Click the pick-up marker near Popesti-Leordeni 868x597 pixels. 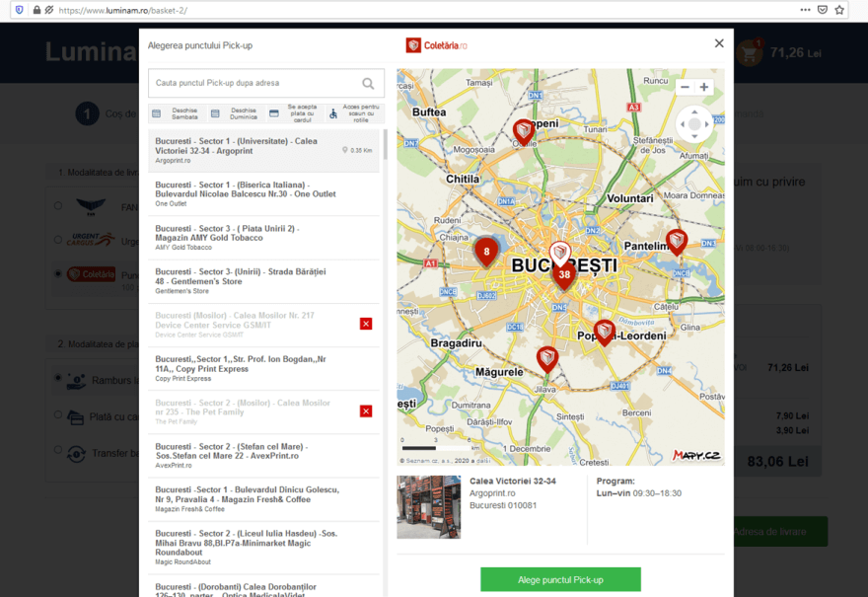point(605,333)
